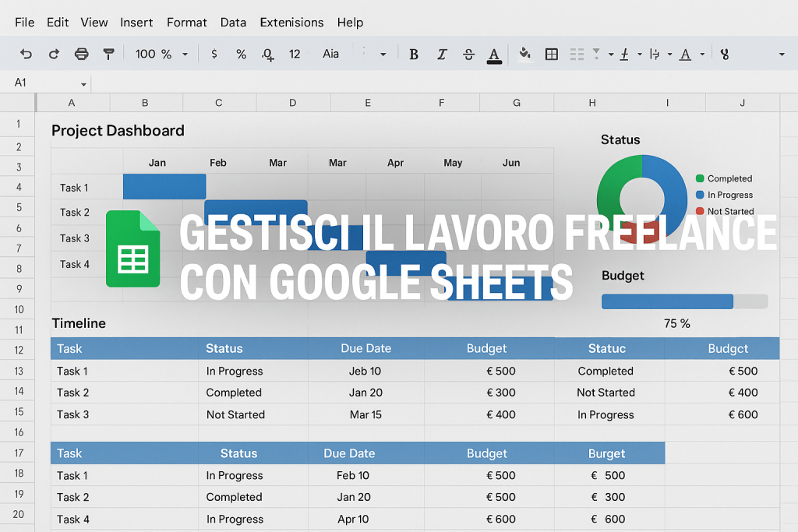Open the font Aia dropdown arrow

click(383, 55)
